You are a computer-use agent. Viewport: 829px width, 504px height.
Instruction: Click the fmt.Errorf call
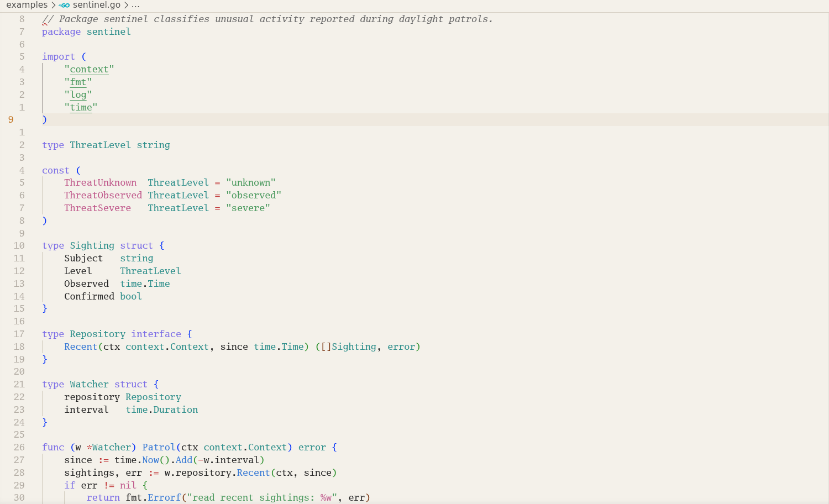point(153,497)
